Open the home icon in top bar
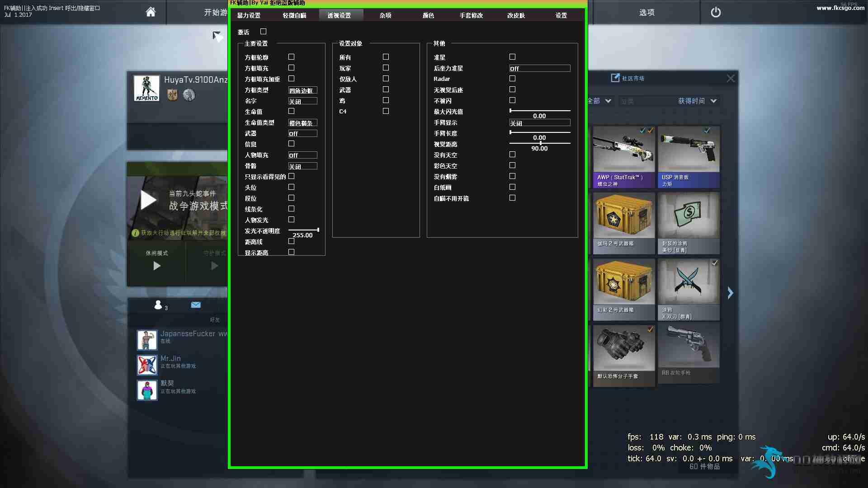The width and height of the screenshot is (868, 488). point(151,12)
